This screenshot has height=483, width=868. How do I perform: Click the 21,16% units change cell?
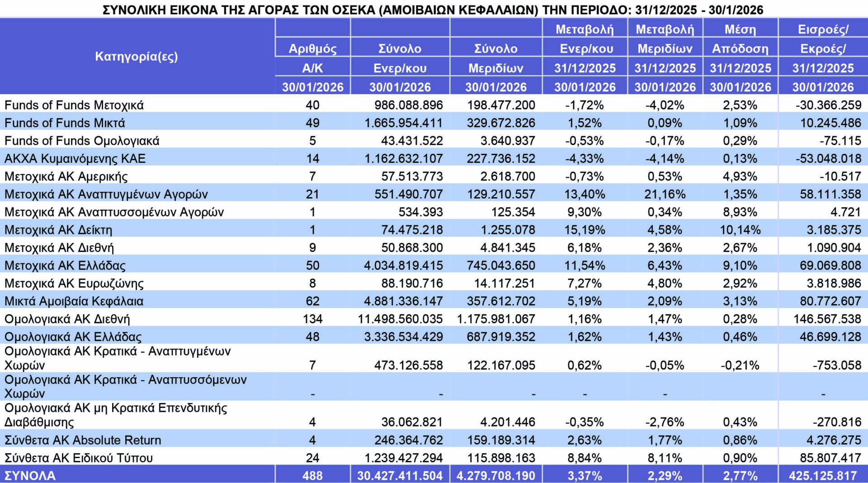pyautogui.click(x=665, y=194)
